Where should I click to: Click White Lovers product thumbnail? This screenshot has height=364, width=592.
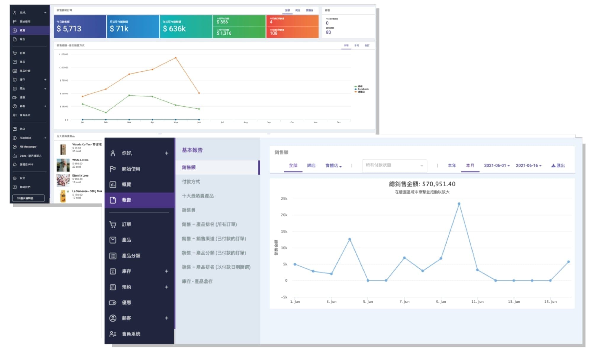point(63,165)
